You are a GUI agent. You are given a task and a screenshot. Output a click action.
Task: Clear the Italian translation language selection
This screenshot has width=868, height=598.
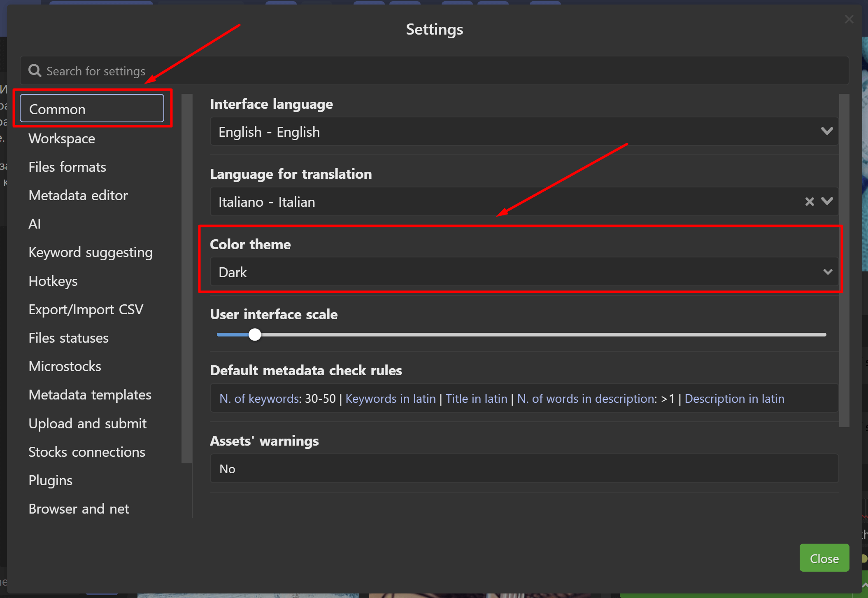pos(809,201)
